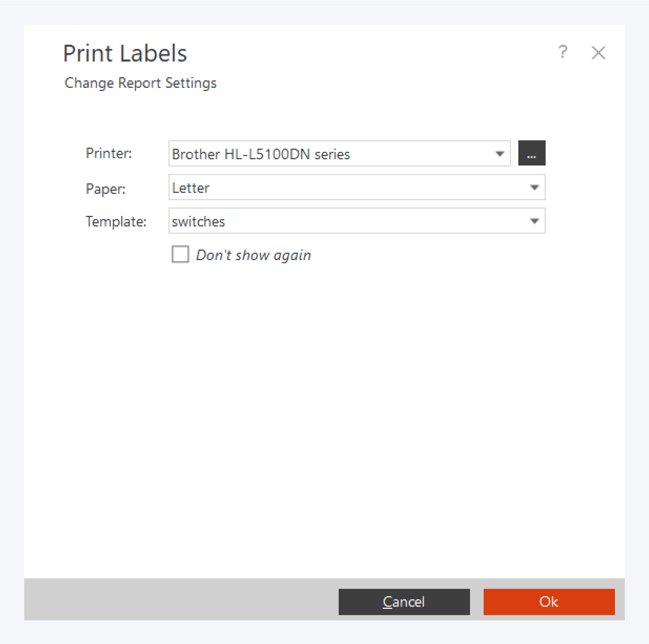Tick the Don't show again checkbox

(180, 254)
